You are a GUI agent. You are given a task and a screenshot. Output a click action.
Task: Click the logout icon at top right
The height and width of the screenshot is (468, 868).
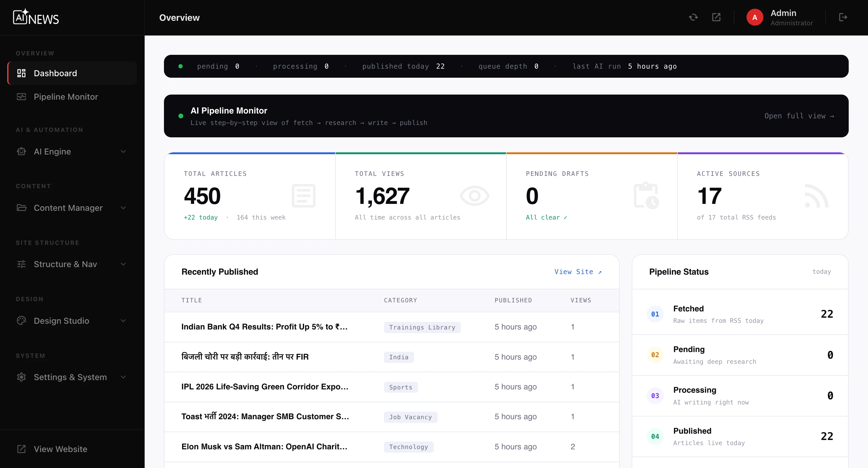pos(843,17)
